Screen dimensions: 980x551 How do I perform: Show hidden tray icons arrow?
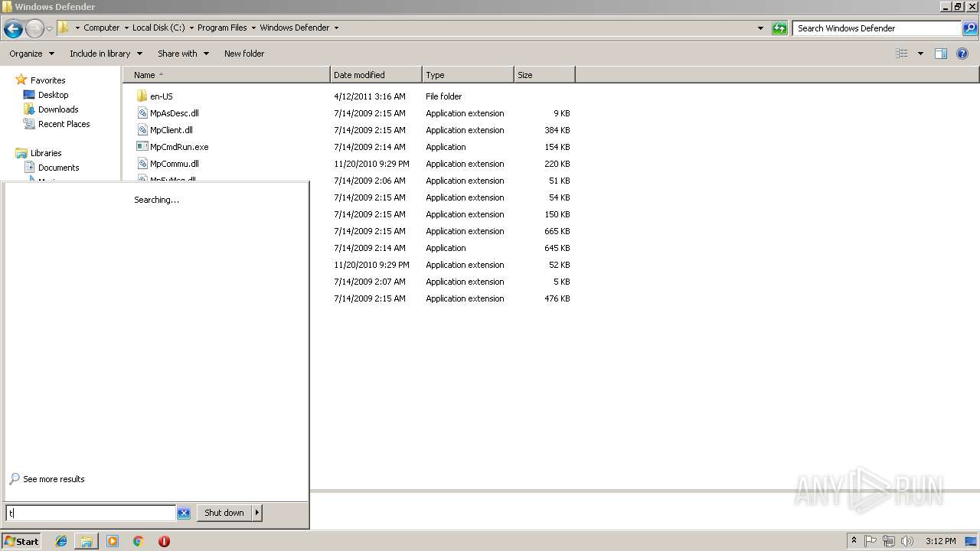click(854, 541)
